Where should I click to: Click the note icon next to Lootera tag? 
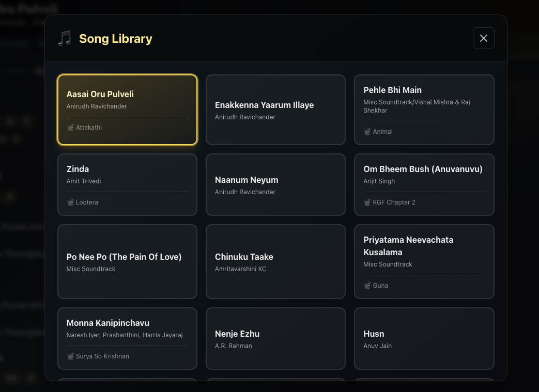[71, 202]
